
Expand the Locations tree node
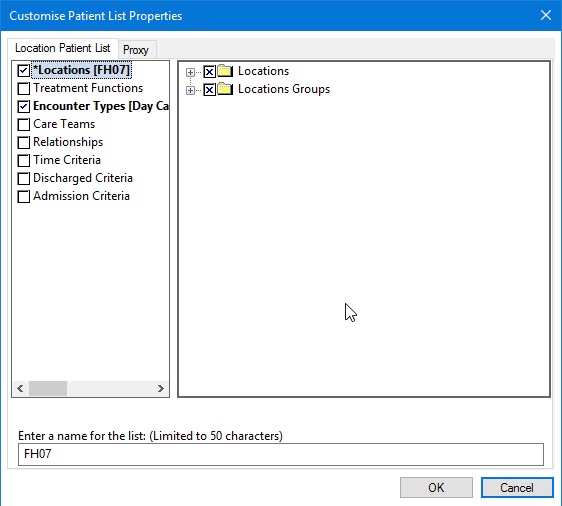click(x=190, y=72)
